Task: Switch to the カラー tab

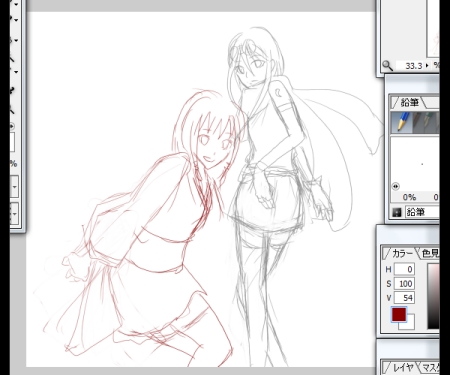Action: (401, 253)
